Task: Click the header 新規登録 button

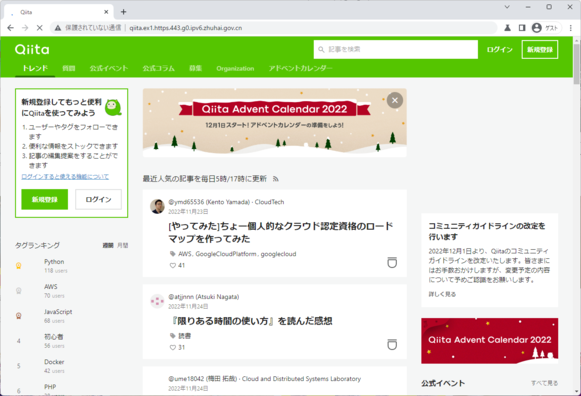Action: (540, 50)
